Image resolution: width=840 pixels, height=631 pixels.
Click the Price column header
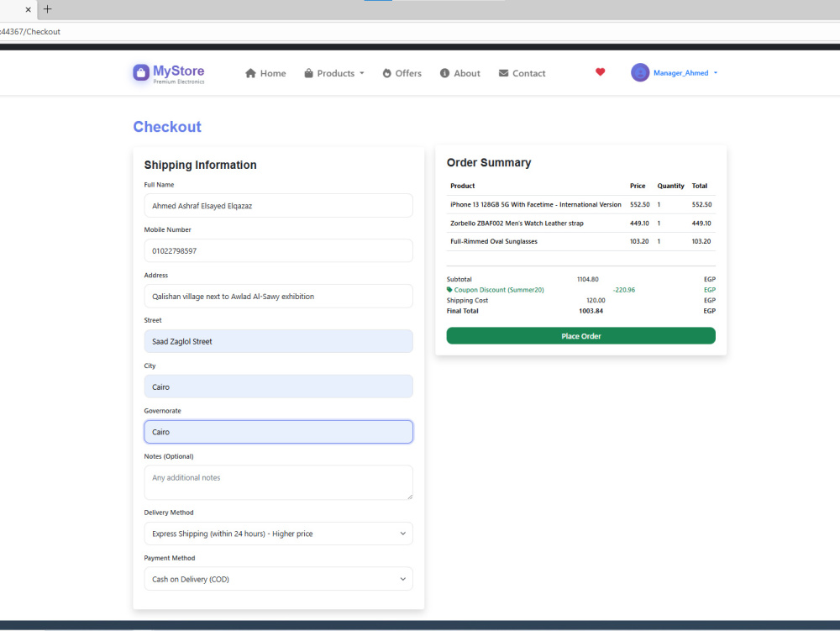(x=638, y=186)
